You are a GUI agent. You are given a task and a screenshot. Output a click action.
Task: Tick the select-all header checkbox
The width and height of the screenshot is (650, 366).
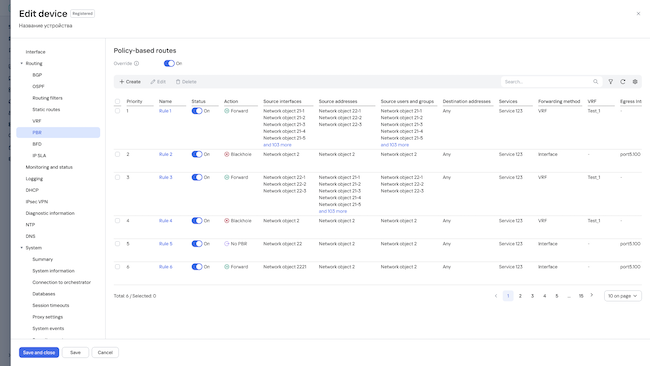[x=117, y=101]
